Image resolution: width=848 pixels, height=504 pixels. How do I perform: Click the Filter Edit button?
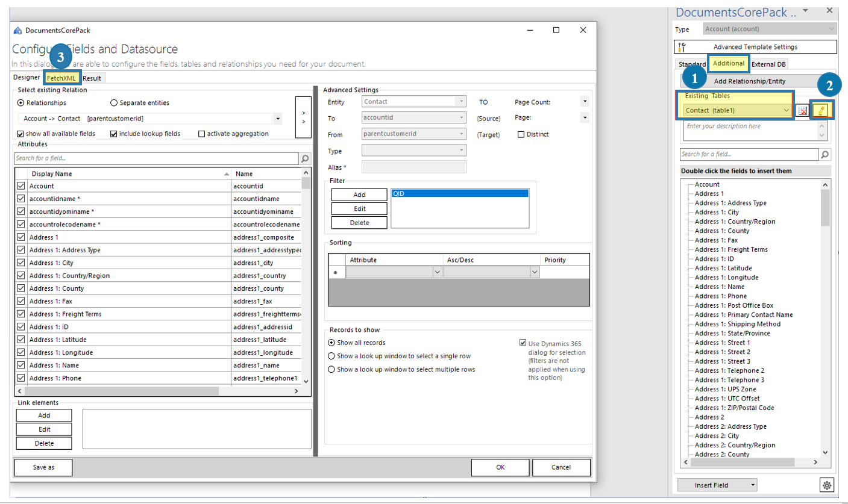click(359, 208)
